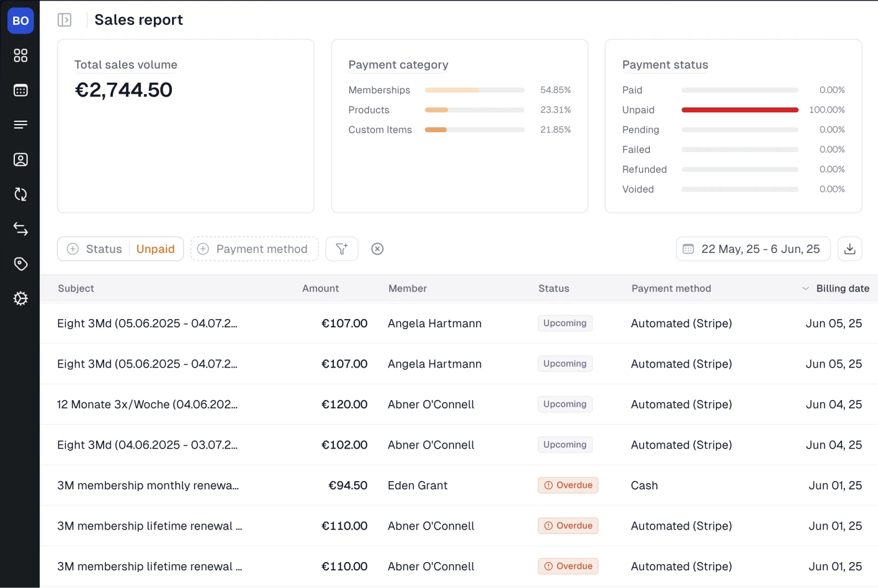Screen dimensions: 878x588
Task: Sort by Amount column header
Action: click(x=321, y=289)
